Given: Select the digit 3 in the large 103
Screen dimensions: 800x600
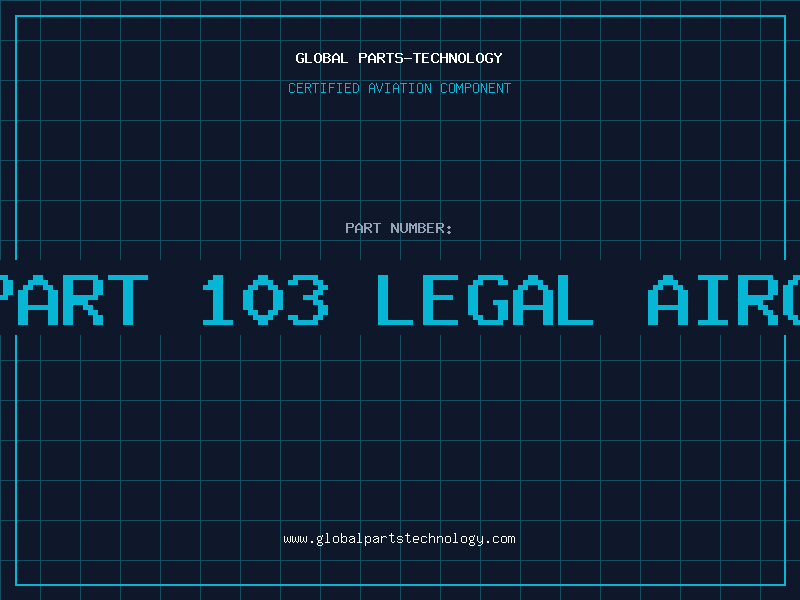Looking at the screenshot, I should tap(308, 299).
